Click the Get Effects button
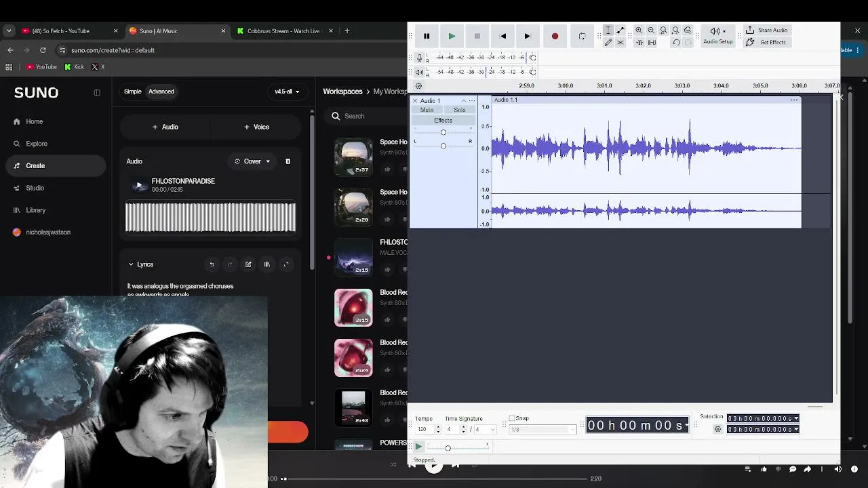This screenshot has width=868, height=488. pos(766,42)
